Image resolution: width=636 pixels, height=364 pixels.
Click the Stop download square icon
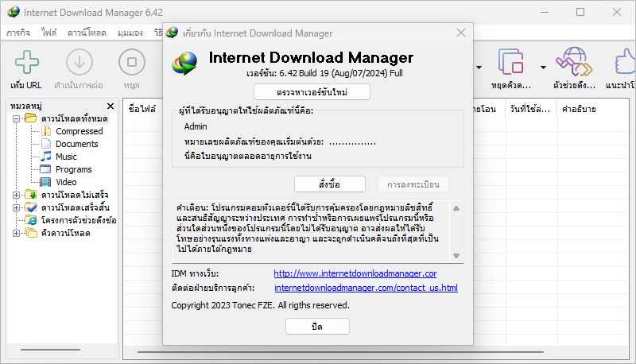[132, 63]
